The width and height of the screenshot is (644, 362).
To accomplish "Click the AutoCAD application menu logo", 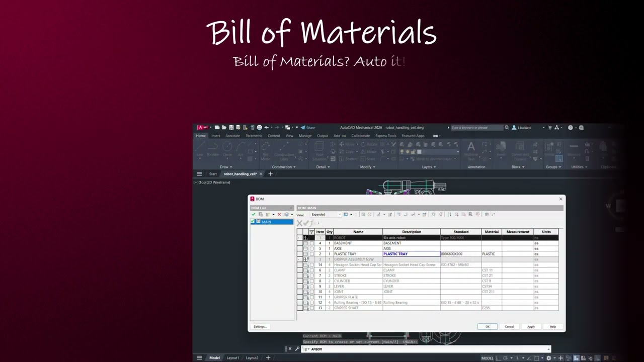I will point(203,128).
